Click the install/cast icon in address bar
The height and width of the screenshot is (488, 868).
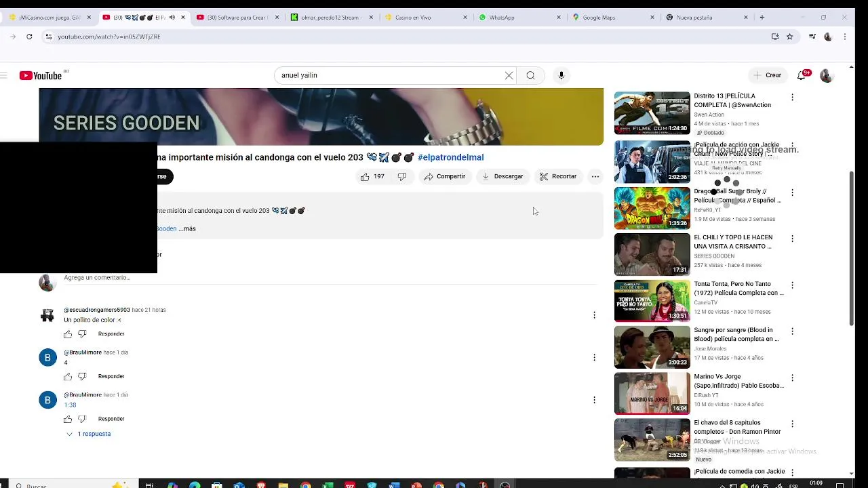pos(775,37)
